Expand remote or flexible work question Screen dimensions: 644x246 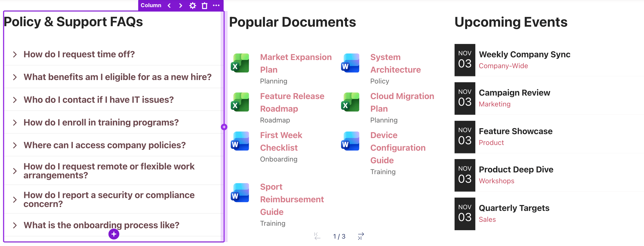(x=114, y=171)
